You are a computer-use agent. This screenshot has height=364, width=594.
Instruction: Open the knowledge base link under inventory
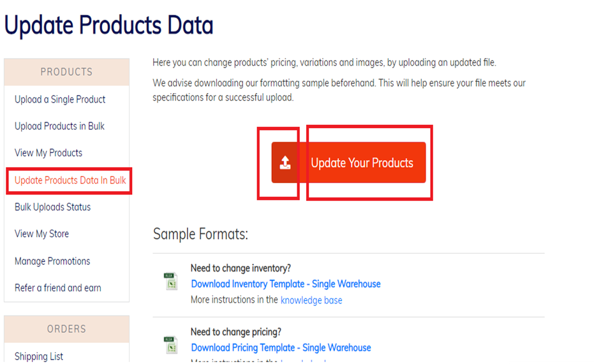click(x=311, y=300)
